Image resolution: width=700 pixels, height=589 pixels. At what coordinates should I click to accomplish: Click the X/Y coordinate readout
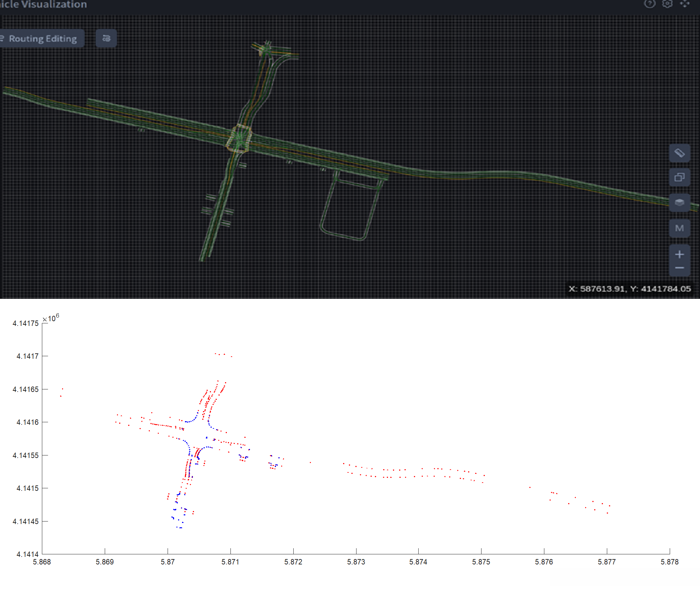629,289
